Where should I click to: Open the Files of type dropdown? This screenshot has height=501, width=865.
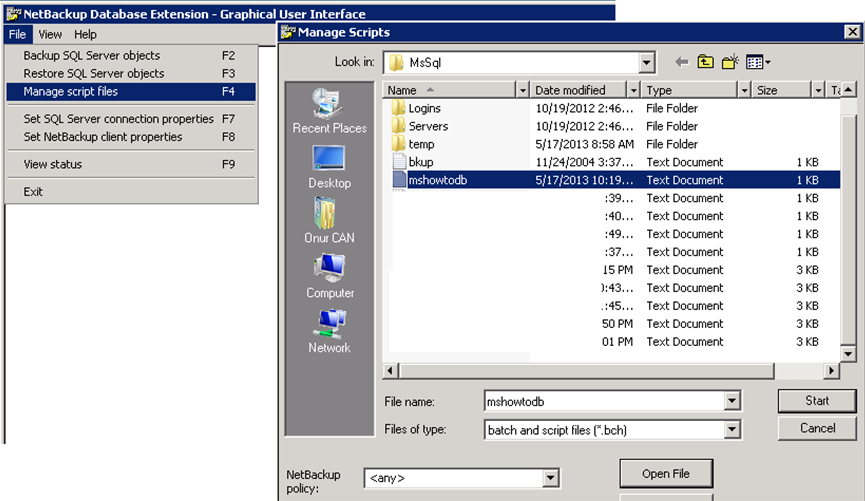(x=732, y=430)
